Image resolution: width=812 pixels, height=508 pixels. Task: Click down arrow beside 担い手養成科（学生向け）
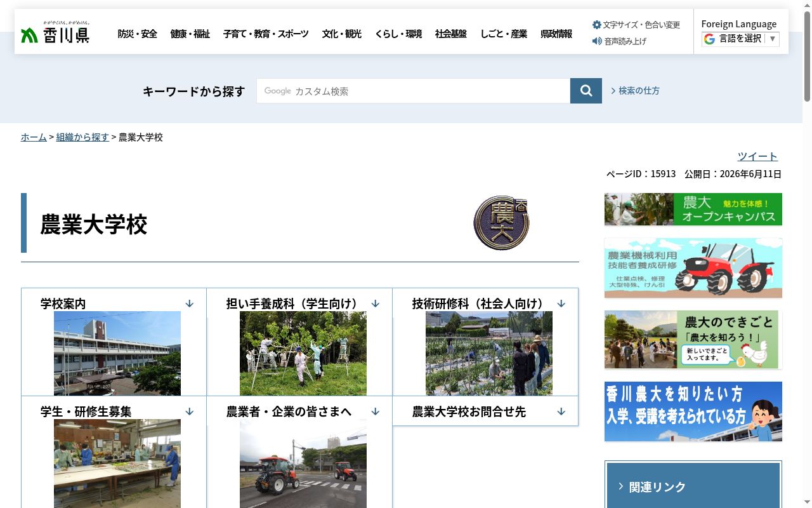tap(376, 304)
